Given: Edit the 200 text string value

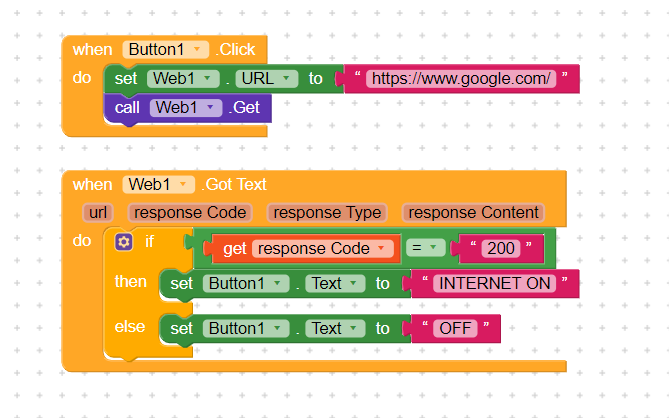Looking at the screenshot, I should [x=501, y=248].
